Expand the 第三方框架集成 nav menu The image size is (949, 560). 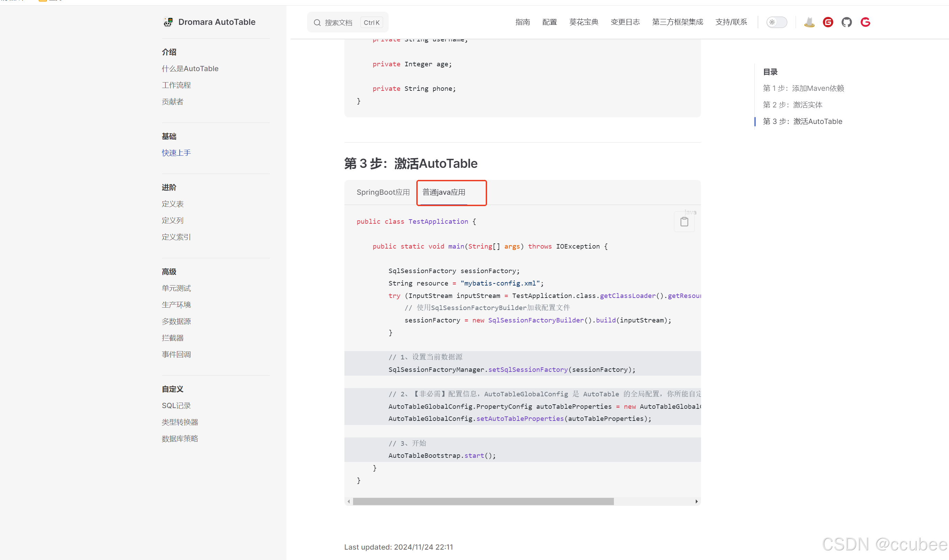677,22
